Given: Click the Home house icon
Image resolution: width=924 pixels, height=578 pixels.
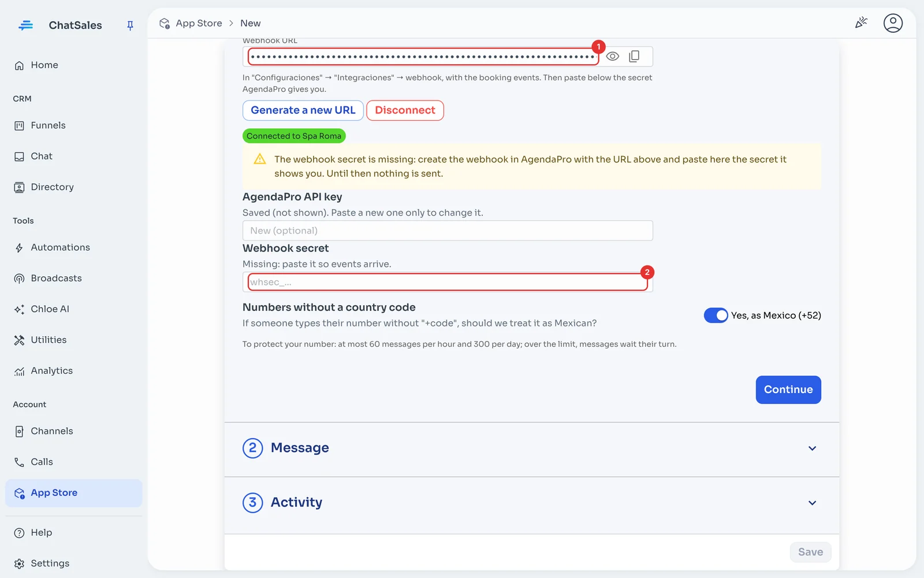Looking at the screenshot, I should 19,65.
